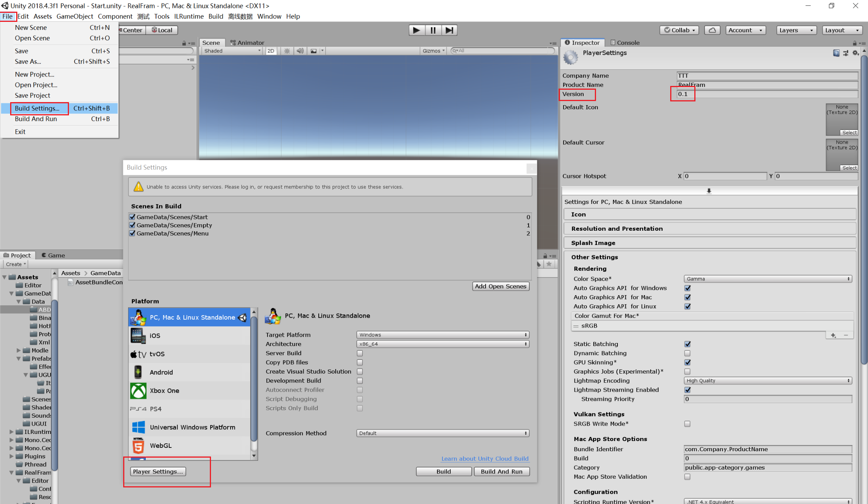
Task: Enable Dynamic Batching checkbox
Action: pyautogui.click(x=688, y=353)
